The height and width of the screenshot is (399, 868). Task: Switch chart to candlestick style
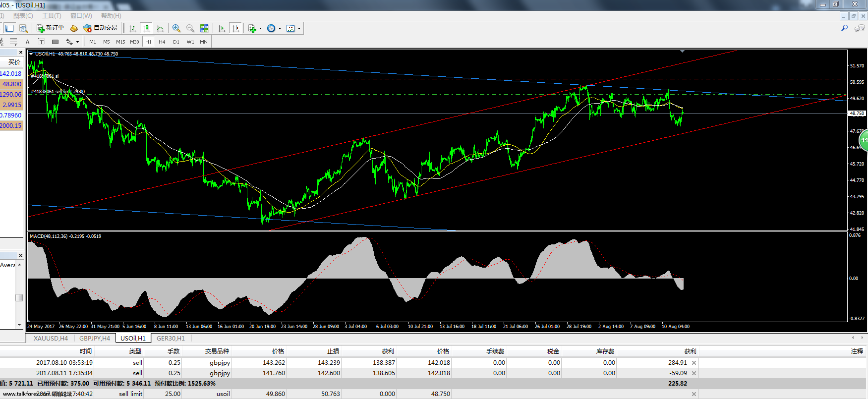(146, 28)
